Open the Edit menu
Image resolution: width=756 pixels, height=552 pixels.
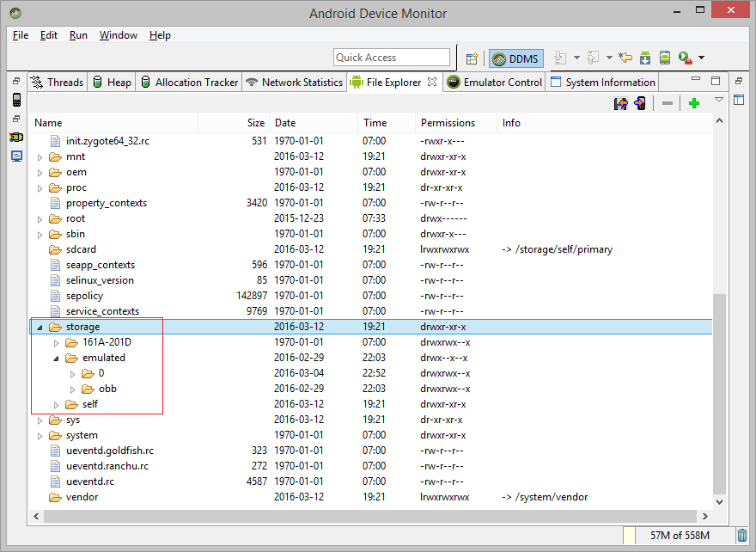click(x=49, y=35)
